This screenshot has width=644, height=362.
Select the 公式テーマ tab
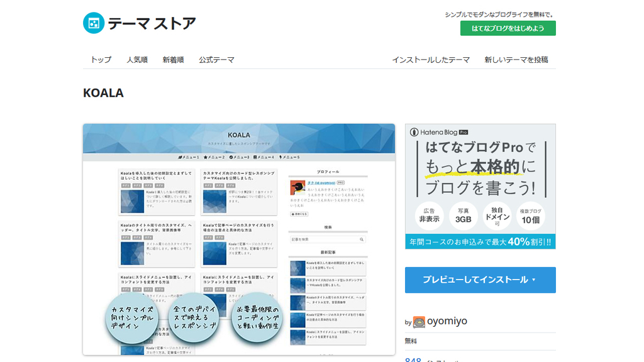point(216,60)
